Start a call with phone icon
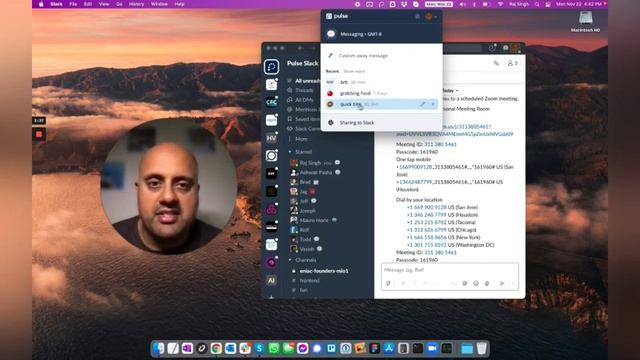 496,63
